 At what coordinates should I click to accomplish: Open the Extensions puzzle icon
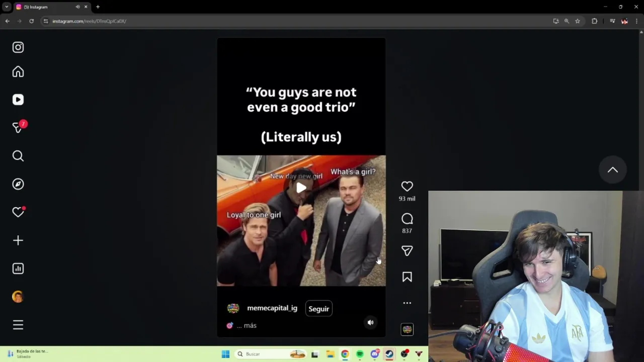pyautogui.click(x=594, y=21)
